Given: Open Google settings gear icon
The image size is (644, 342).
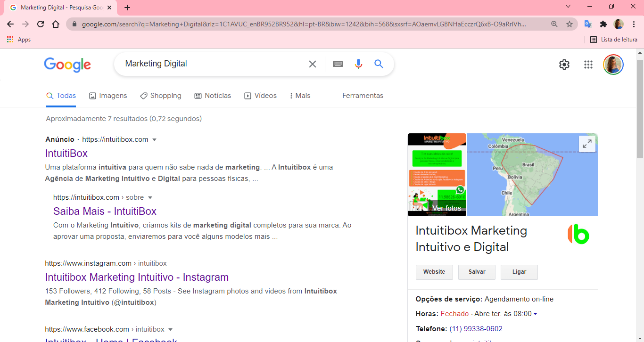Looking at the screenshot, I should click(564, 65).
